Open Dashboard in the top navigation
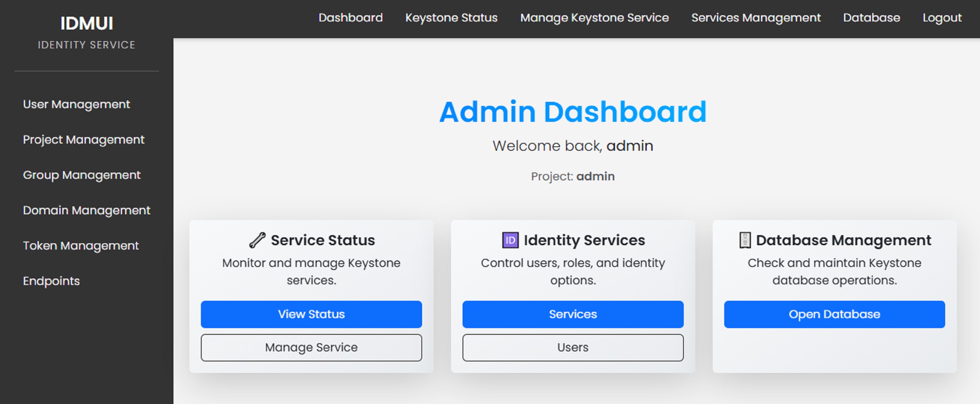980x404 pixels. coord(350,17)
